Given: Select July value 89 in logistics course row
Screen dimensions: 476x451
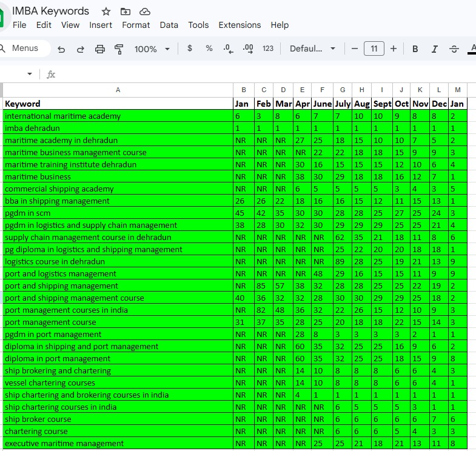Looking at the screenshot, I should pyautogui.click(x=343, y=262).
